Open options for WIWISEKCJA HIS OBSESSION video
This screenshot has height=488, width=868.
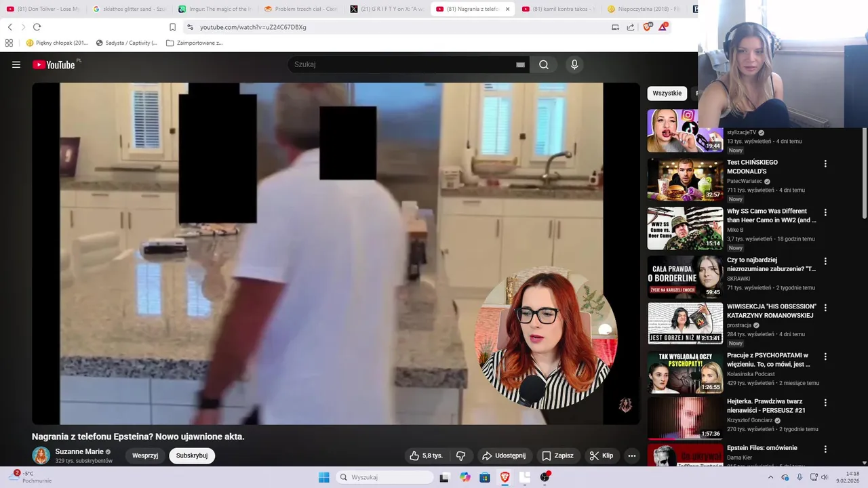point(825,308)
